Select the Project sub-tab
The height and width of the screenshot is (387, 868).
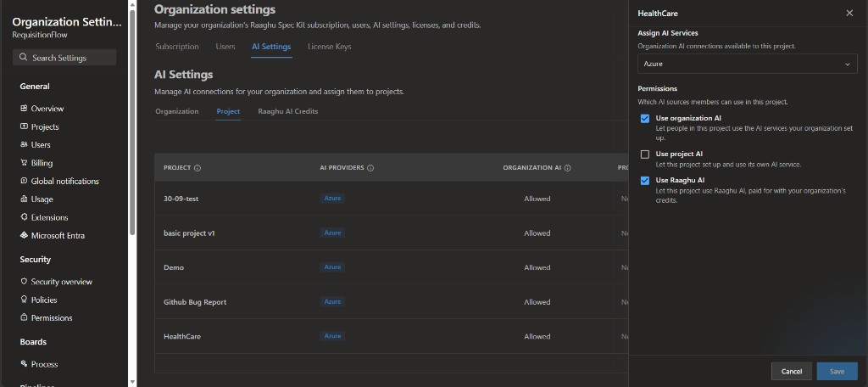click(228, 111)
